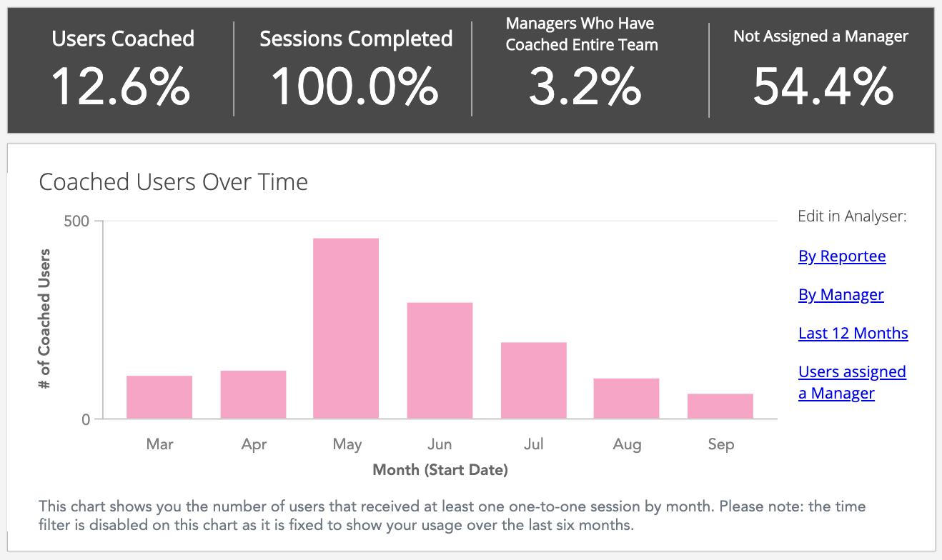Viewport: 942px width, 560px height.
Task: Click the 3.2% managers coached metric
Action: pos(585,87)
